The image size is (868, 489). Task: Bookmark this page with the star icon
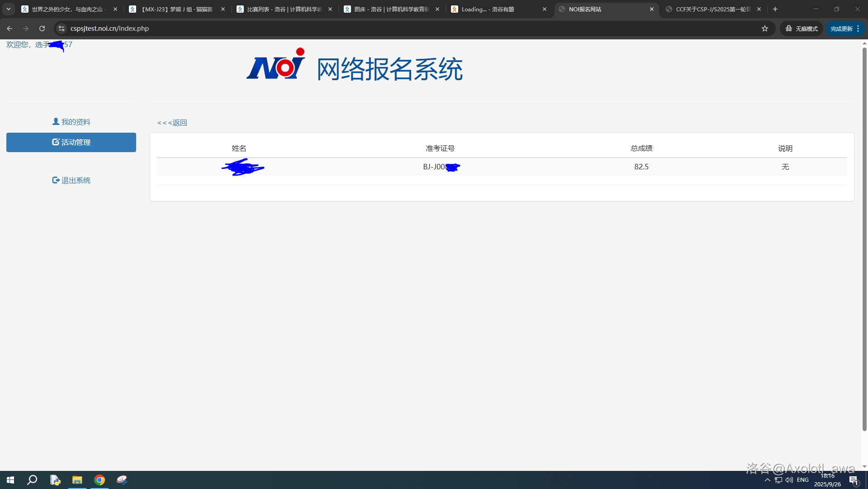764,28
